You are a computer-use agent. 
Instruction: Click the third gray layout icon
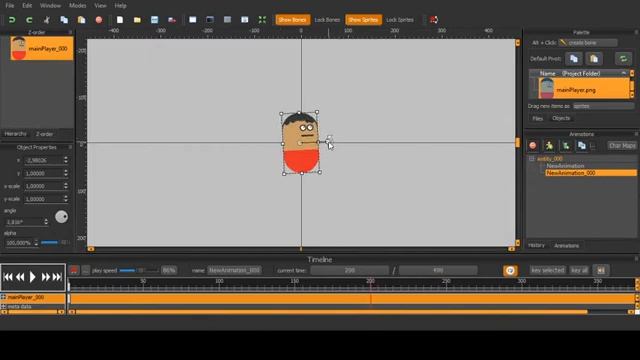tap(227, 20)
